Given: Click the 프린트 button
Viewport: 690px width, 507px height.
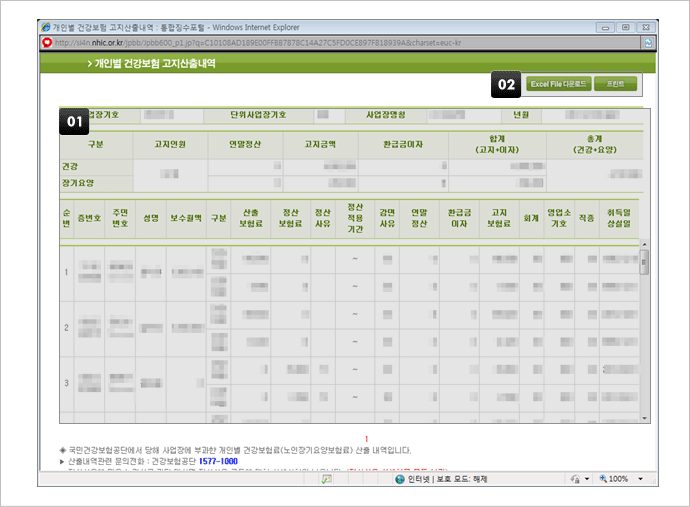Looking at the screenshot, I should 615,84.
